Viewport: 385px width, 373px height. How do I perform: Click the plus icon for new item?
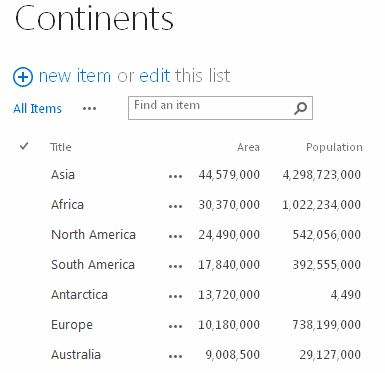23,77
